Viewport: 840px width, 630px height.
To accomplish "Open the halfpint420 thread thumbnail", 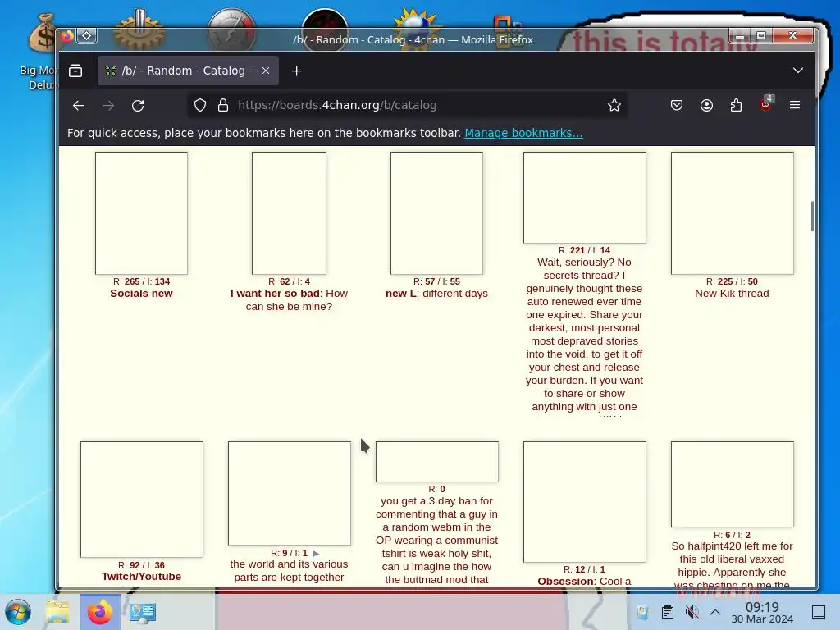I will pyautogui.click(x=733, y=484).
